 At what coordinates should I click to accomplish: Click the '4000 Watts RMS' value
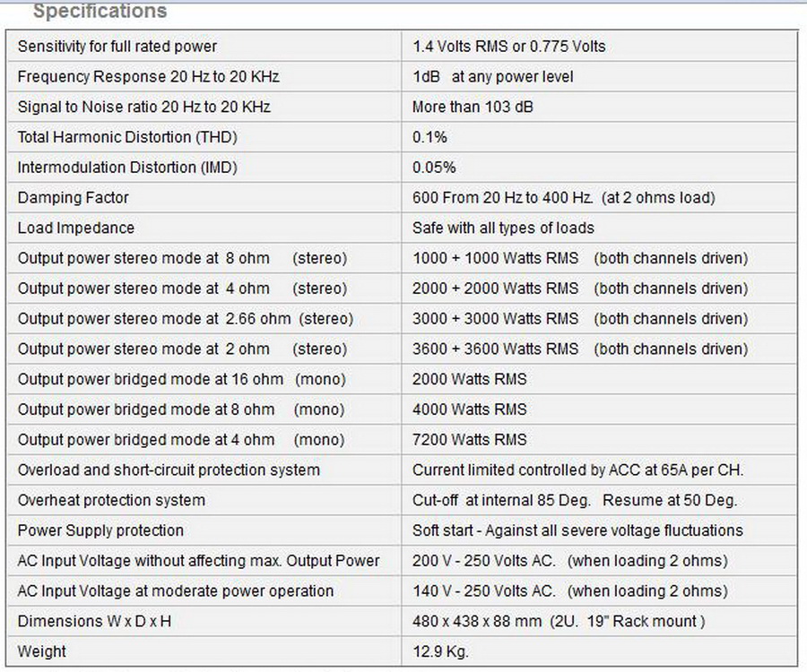470,409
